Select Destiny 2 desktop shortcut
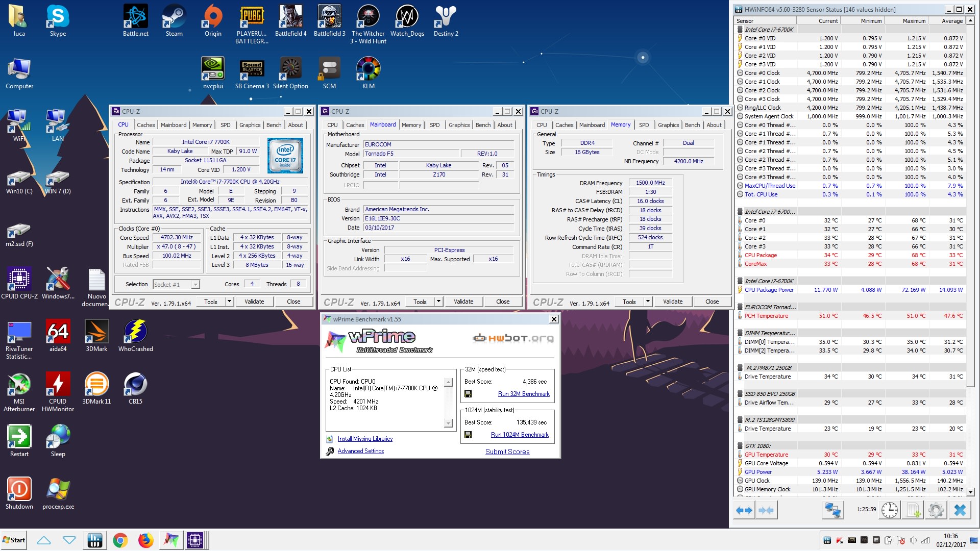 click(446, 20)
